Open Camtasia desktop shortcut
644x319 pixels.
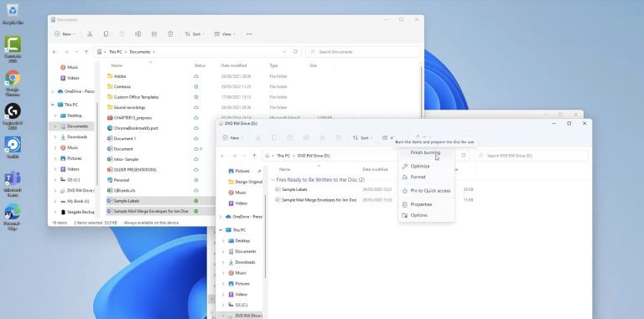(x=13, y=49)
